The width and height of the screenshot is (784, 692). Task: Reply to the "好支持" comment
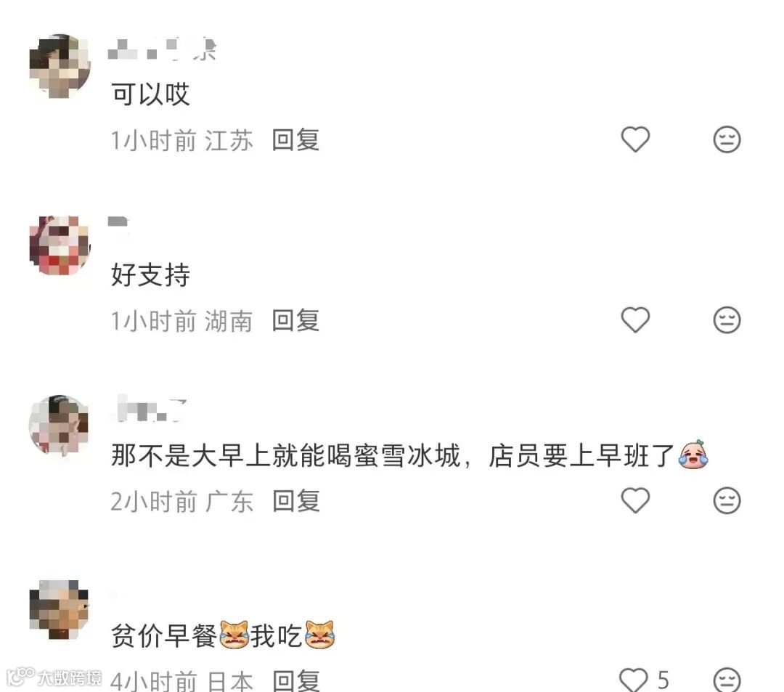295,320
